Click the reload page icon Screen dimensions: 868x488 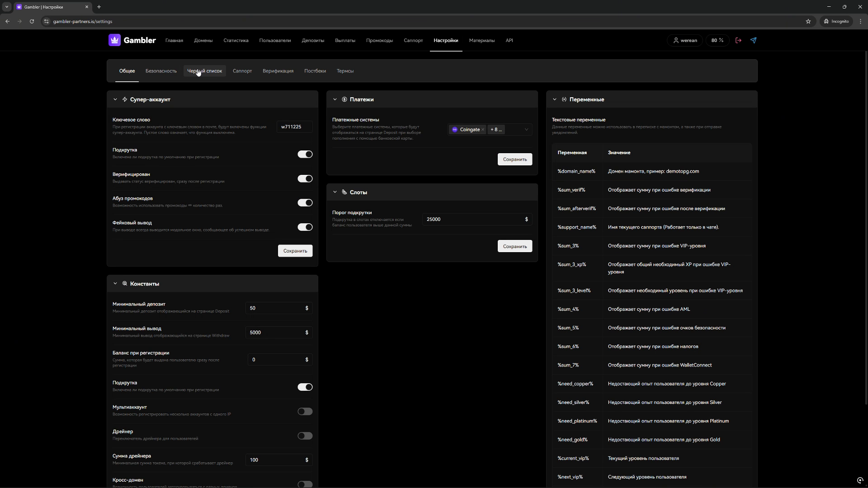click(x=32, y=21)
